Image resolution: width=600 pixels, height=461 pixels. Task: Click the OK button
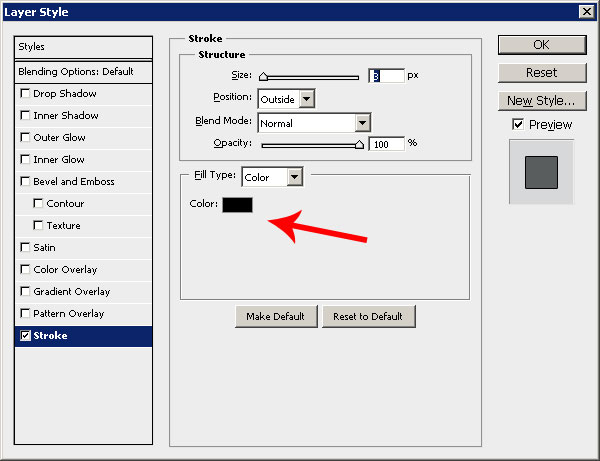541,45
